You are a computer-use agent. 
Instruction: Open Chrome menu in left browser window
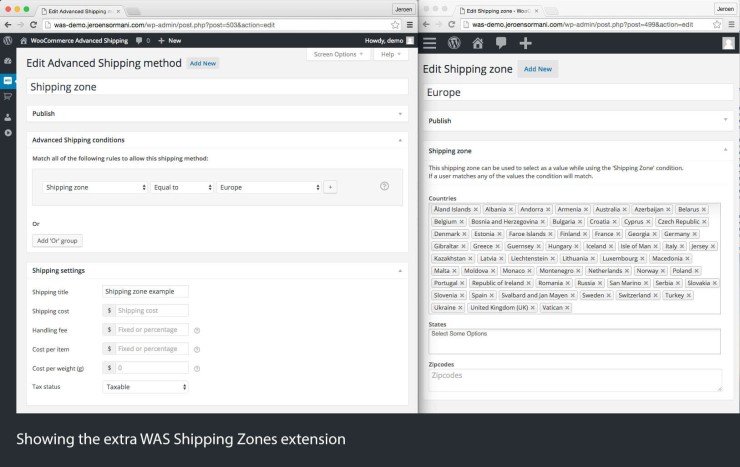410,25
